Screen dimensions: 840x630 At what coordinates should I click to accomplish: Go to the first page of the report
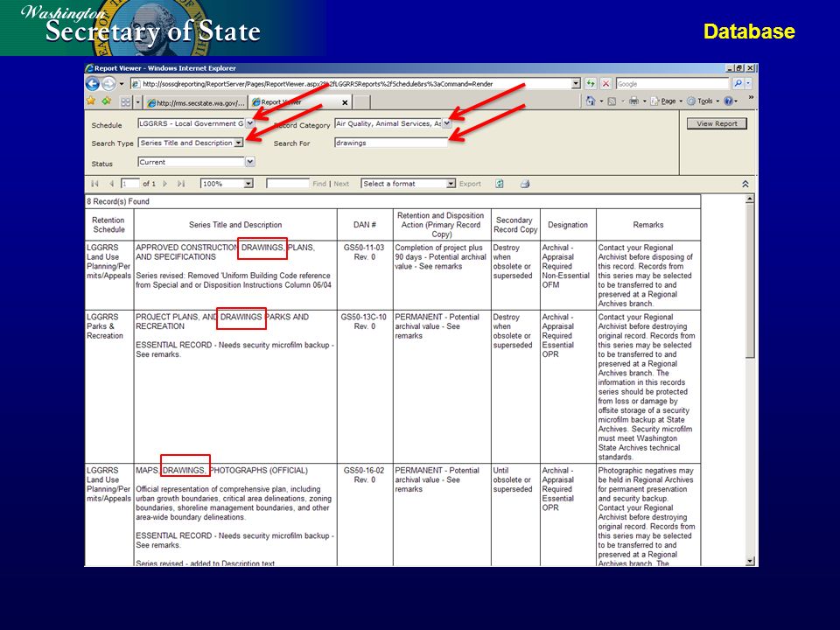coord(94,184)
